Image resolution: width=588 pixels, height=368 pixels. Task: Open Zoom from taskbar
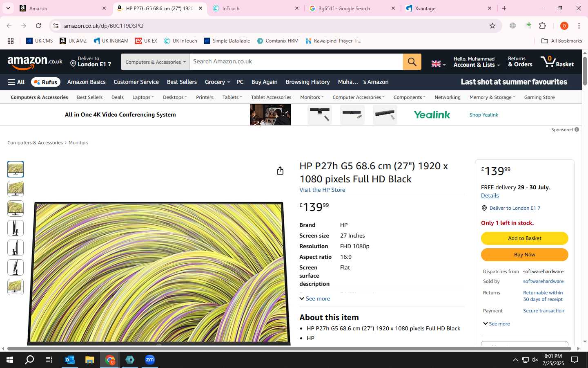click(x=150, y=360)
